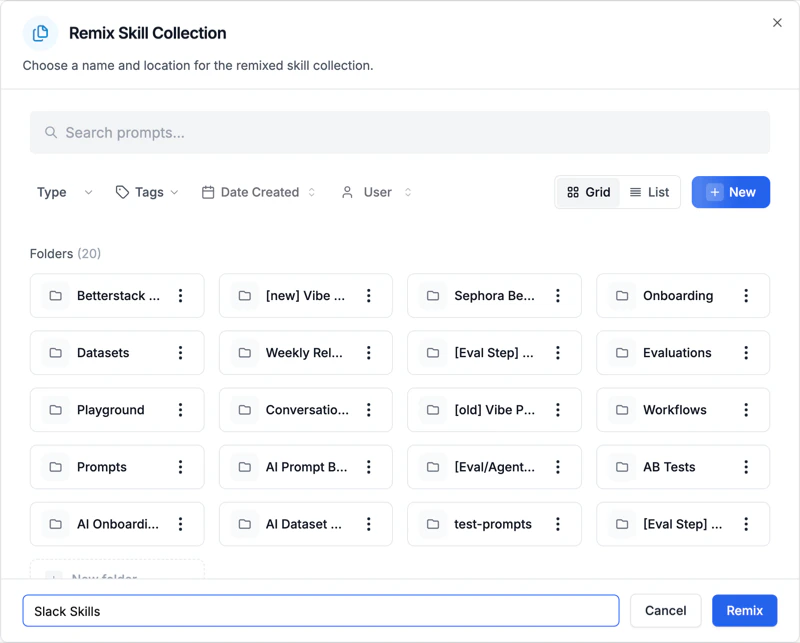
Task: Click the Slack Skills name input field
Action: [x=320, y=610]
